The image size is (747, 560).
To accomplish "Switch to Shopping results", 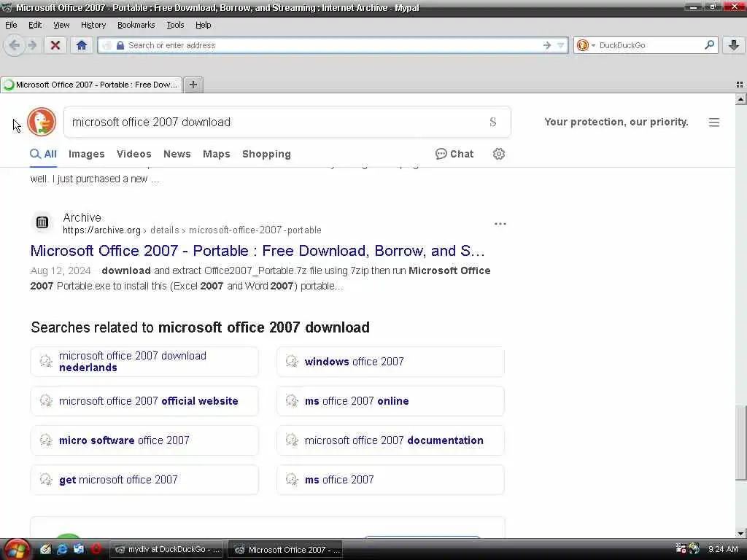I will (267, 154).
